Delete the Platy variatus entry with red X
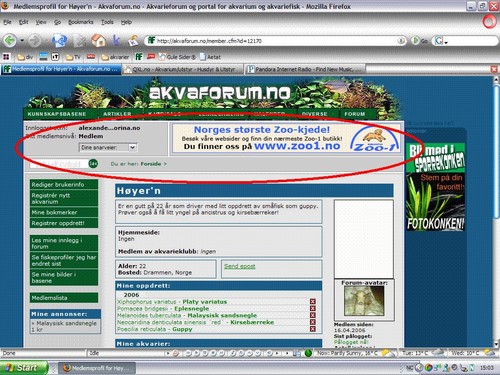Image resolution: width=500 pixels, height=375 pixels. tap(313, 302)
